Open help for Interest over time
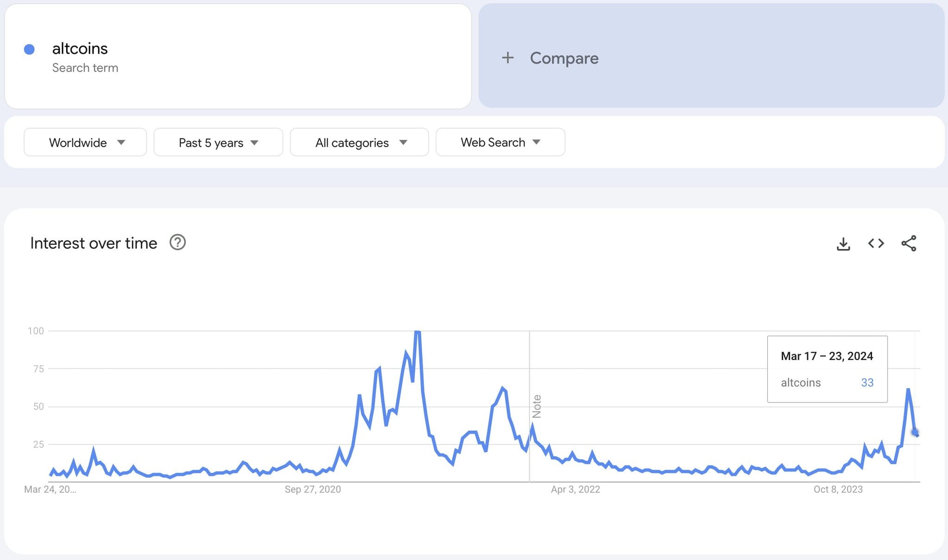Screen dimensions: 948x560 pyautogui.click(x=178, y=242)
